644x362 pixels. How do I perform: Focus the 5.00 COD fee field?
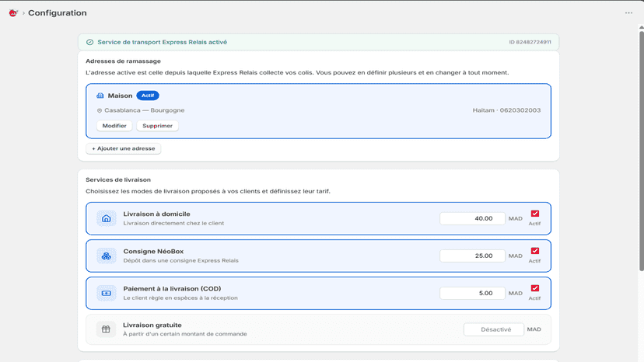[472, 293]
